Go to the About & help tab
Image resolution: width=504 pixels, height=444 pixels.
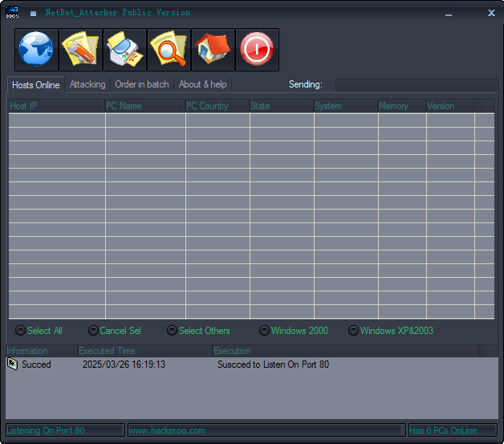tap(202, 84)
